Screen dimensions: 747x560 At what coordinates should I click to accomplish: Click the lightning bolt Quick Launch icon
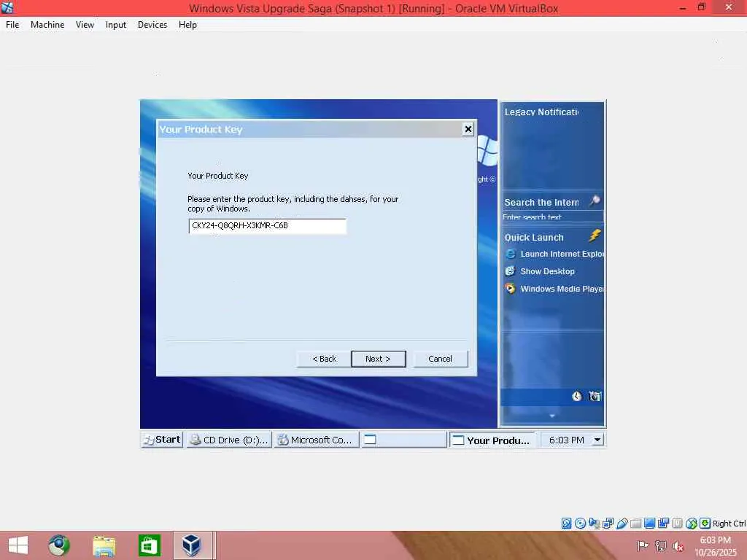(595, 236)
